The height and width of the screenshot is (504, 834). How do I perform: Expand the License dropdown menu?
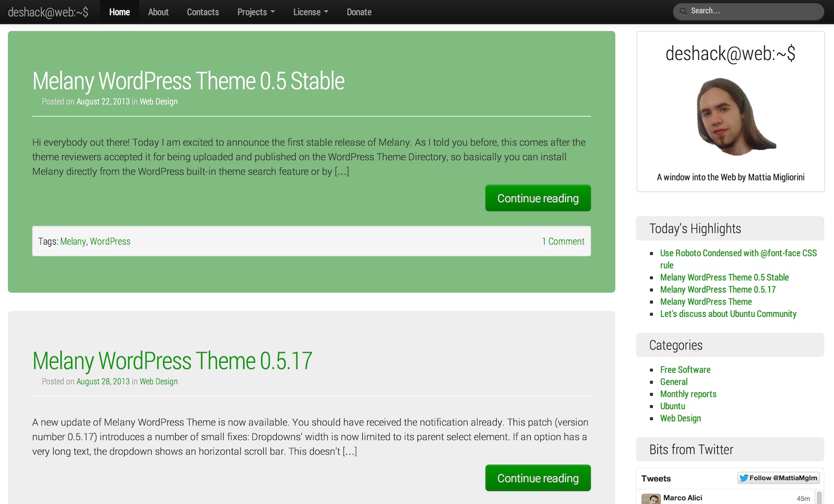pos(310,12)
